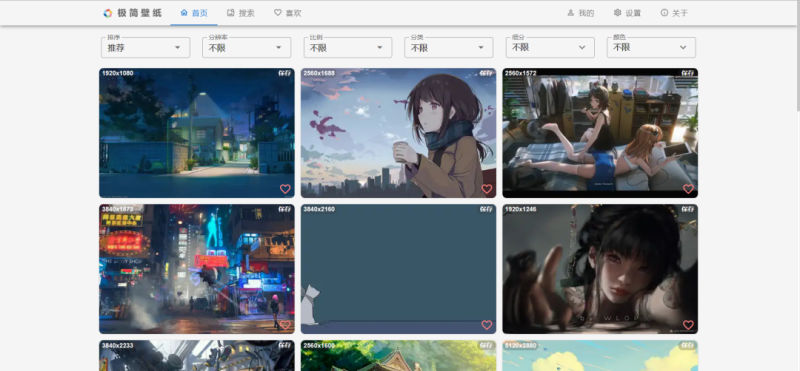This screenshot has width=800, height=371.
Task: Expand the 比例 ratio dropdown
Action: (x=347, y=47)
